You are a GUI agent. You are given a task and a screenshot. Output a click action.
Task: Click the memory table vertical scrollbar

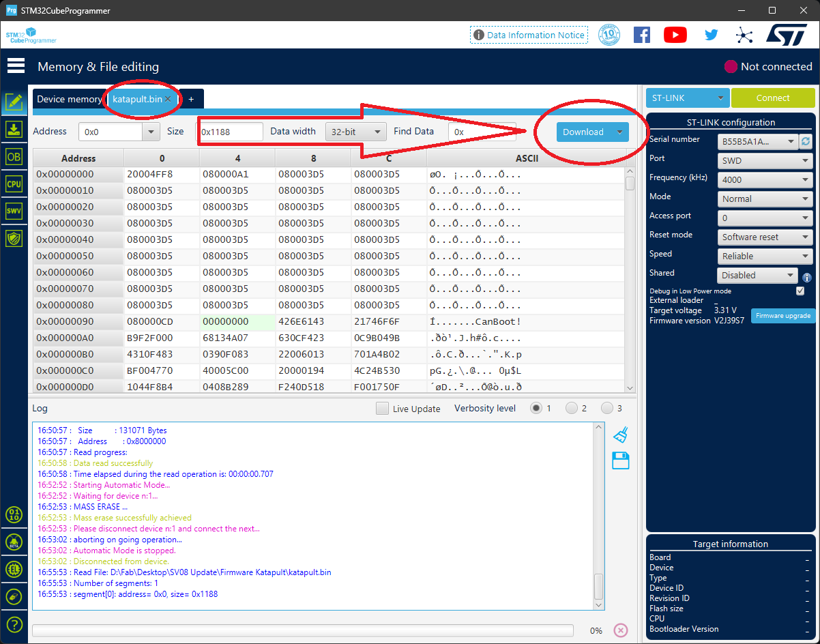coord(630,280)
